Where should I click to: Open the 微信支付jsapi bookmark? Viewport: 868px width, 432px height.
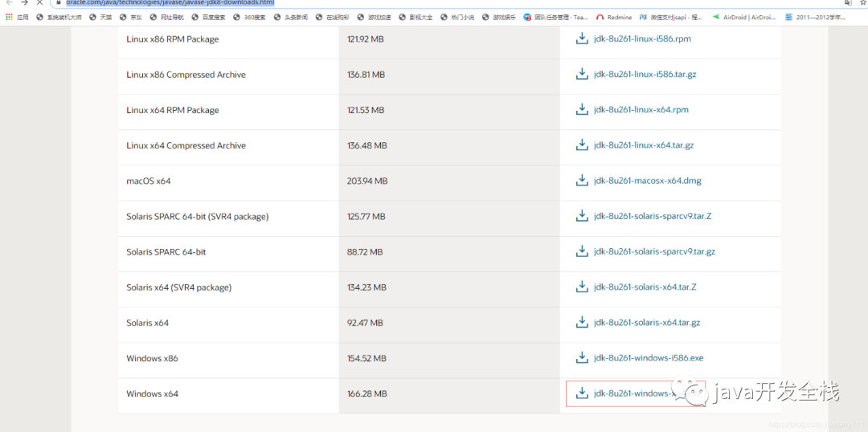coord(671,17)
